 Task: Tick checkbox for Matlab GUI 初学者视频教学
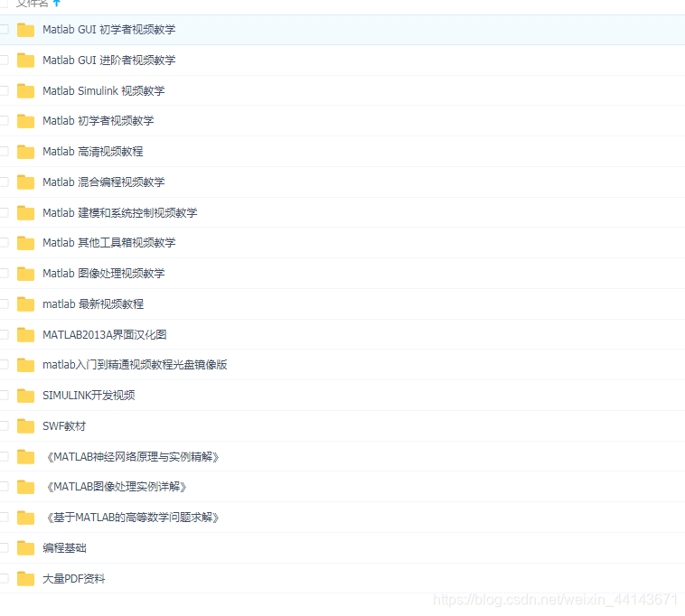coord(4,29)
